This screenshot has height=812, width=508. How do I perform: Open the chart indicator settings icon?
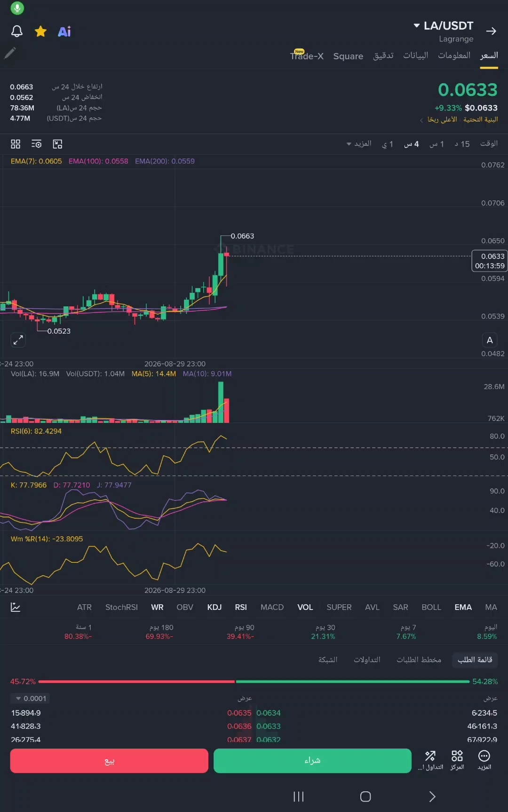(x=36, y=144)
